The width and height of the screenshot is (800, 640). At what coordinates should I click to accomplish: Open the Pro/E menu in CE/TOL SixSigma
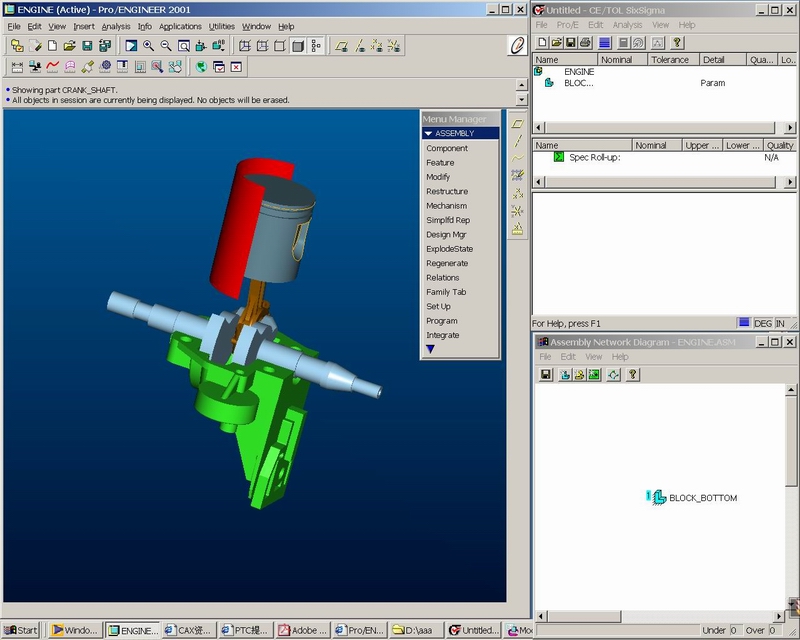(x=567, y=25)
